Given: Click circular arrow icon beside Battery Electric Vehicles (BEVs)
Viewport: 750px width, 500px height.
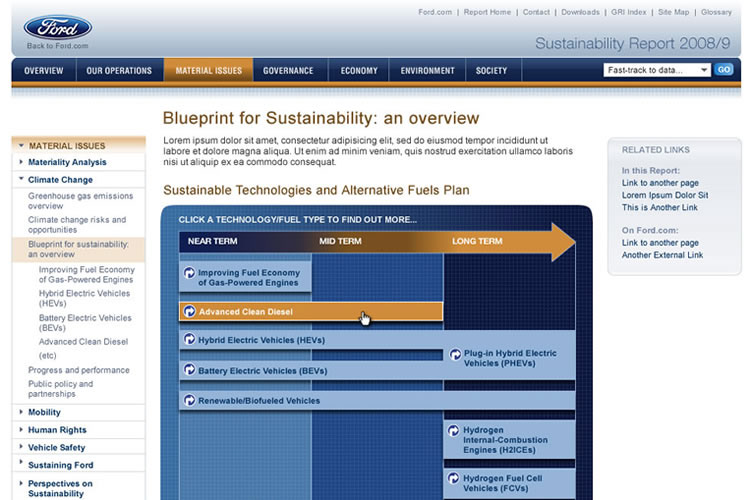Looking at the screenshot, I should tap(189, 370).
